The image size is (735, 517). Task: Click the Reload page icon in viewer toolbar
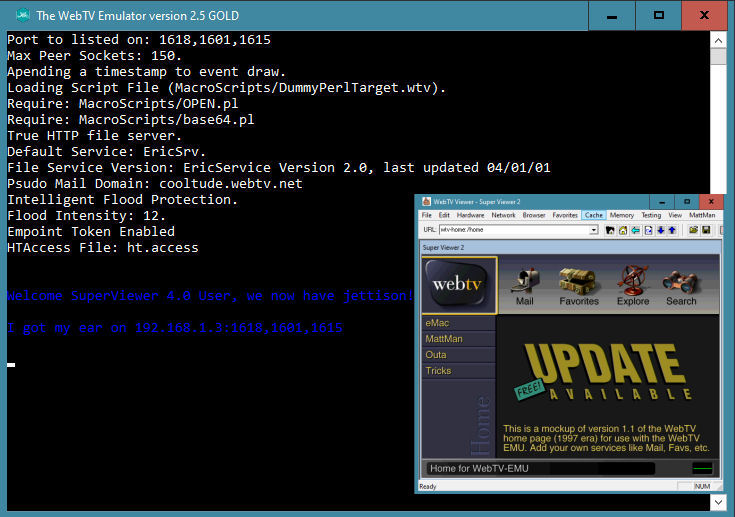click(x=648, y=230)
